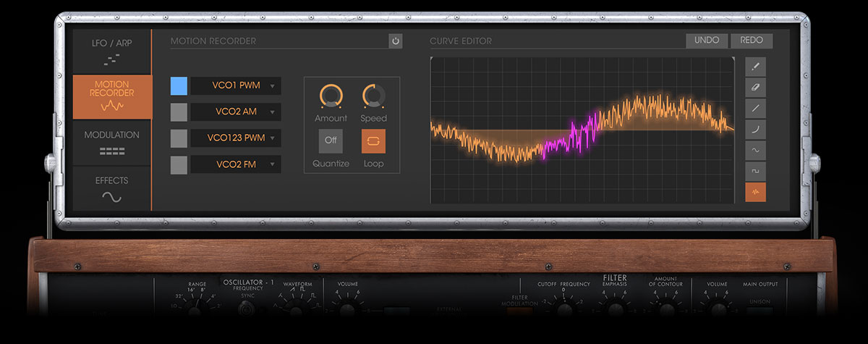
Task: Select the square wave shape tool
Action: tap(755, 171)
